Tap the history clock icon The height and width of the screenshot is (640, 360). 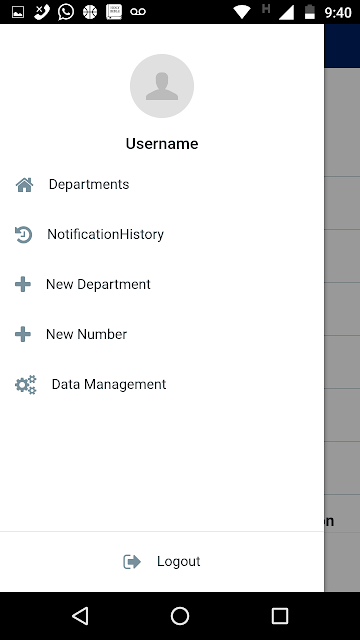23,235
